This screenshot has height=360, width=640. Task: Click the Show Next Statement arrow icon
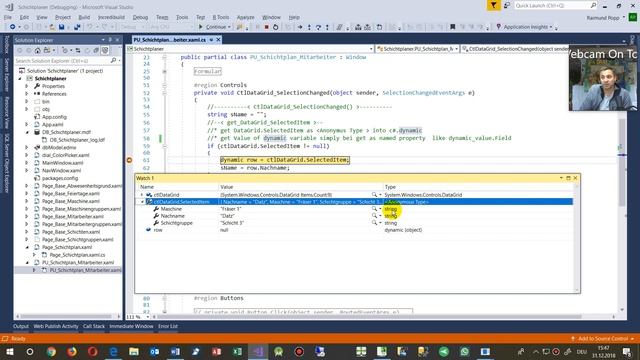(x=300, y=27)
